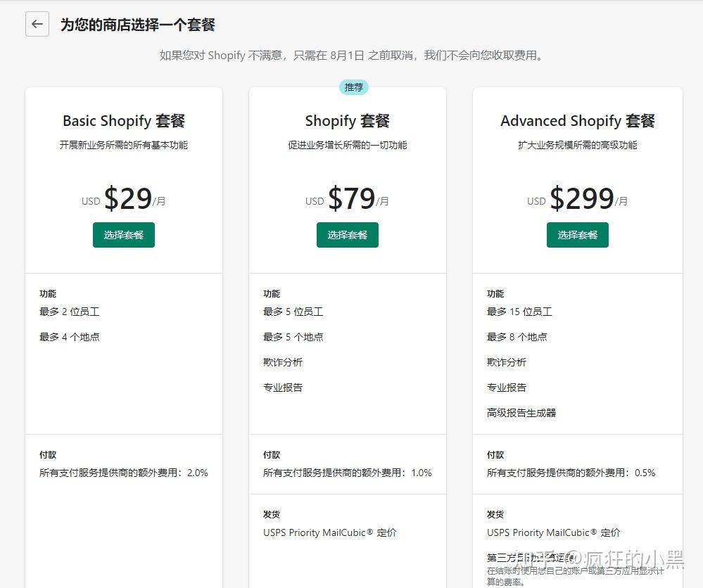Click the Shopify 套餐 plan title

[347, 120]
